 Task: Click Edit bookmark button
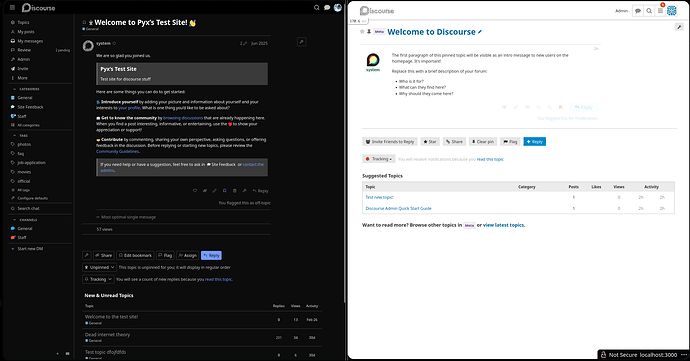135,255
